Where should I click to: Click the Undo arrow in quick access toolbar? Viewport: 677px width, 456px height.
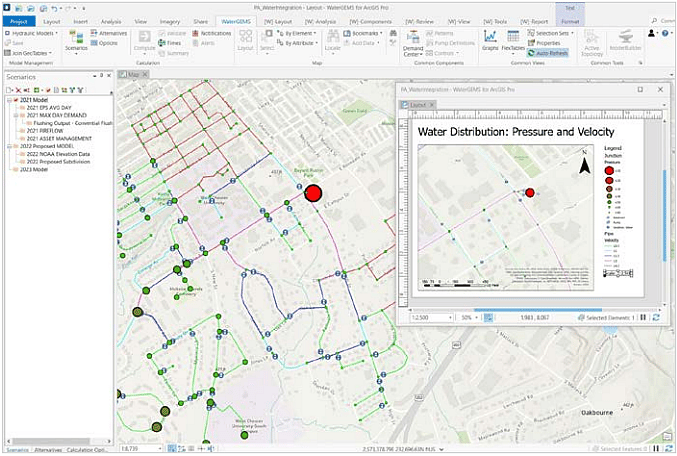point(54,8)
